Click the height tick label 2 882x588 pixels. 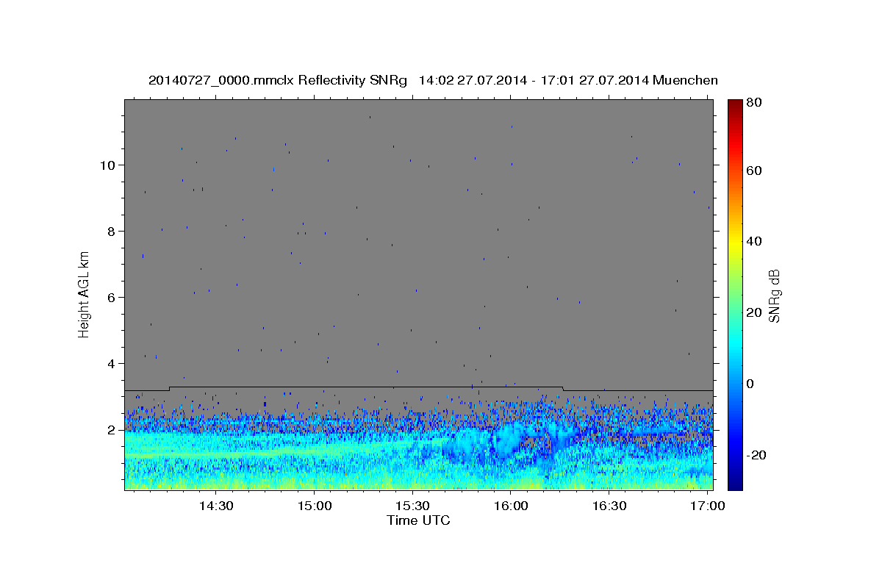[x=112, y=429]
